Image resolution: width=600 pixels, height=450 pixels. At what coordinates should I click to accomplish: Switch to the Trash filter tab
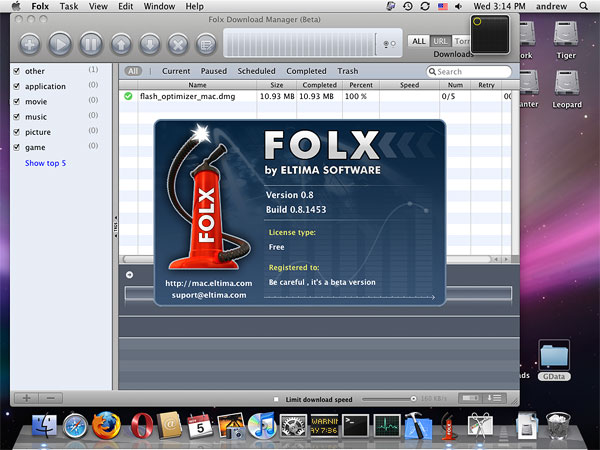pyautogui.click(x=348, y=71)
